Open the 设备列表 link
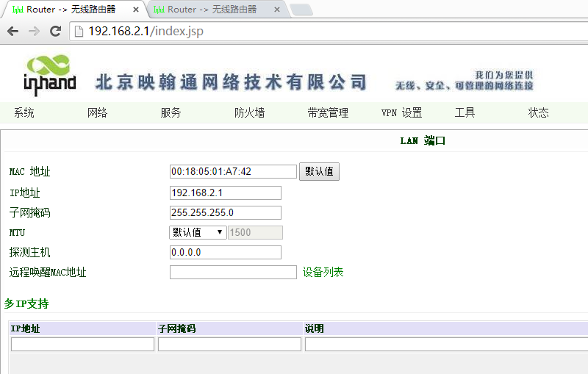This screenshot has width=588, height=374. tap(323, 272)
